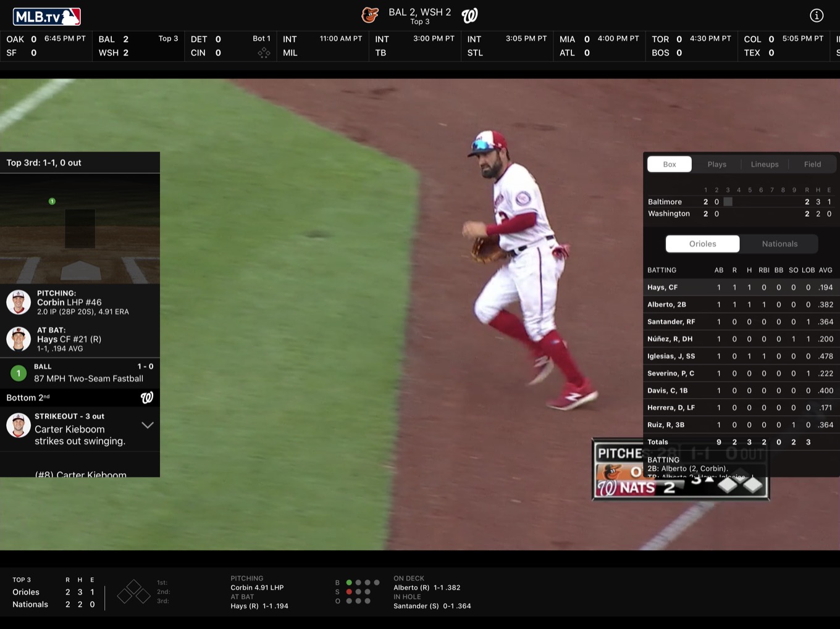Select Iglesias, J, SS batting row

741,356
